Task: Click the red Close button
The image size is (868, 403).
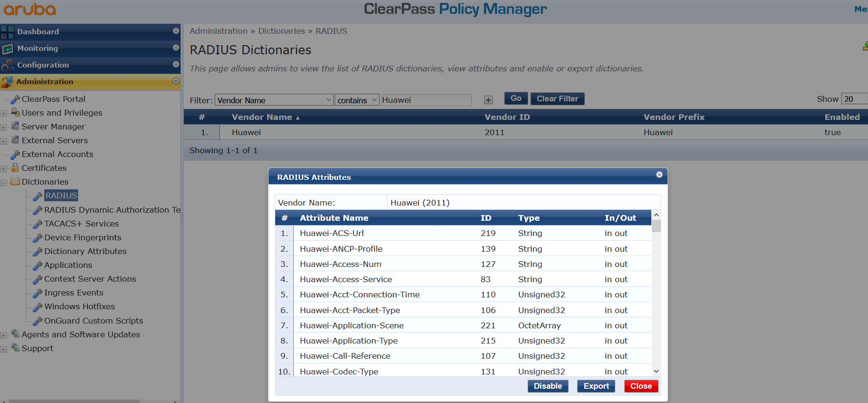Action: click(x=641, y=386)
